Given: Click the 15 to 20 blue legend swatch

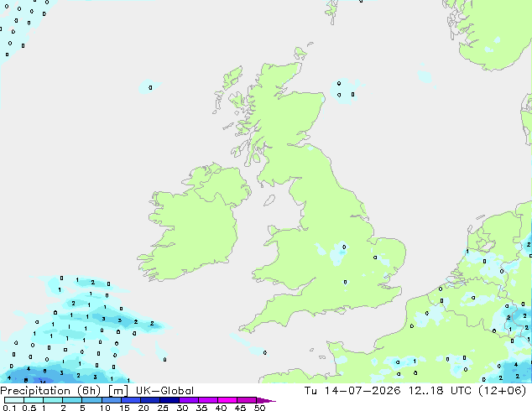Looking at the screenshot, I should [x=131, y=400].
